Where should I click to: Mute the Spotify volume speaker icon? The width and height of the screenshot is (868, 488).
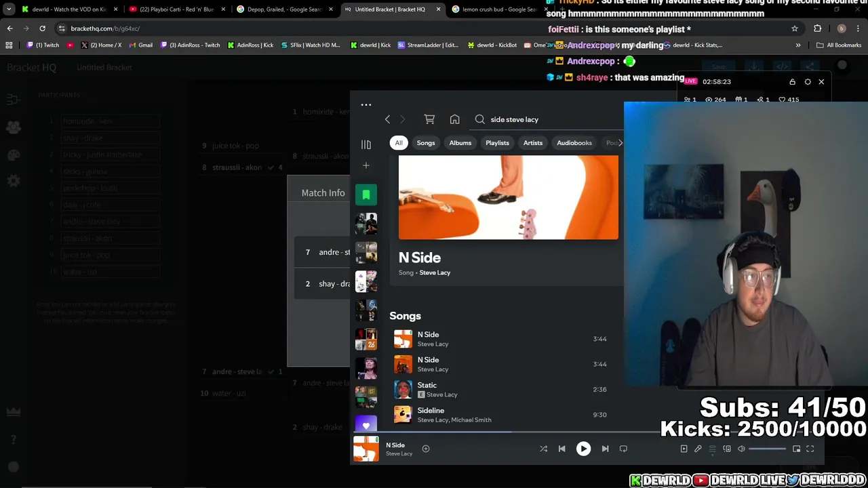[741, 449]
